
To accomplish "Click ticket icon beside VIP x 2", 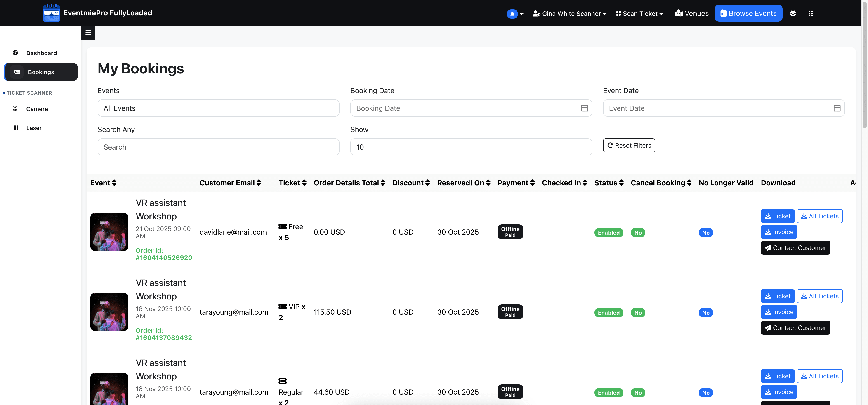I will pos(282,307).
